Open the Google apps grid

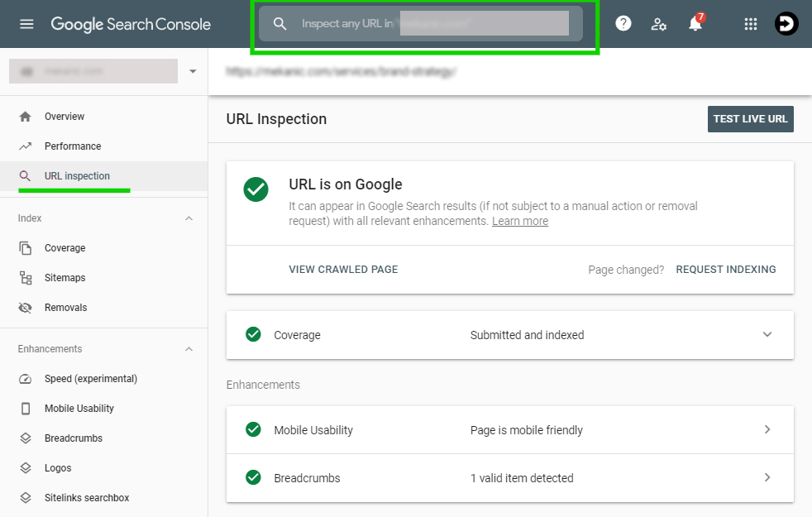[x=750, y=24]
